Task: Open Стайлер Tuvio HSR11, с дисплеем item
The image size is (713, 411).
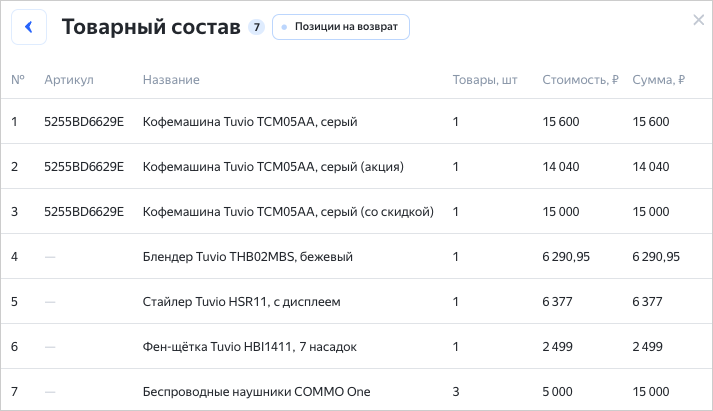Action: tap(243, 302)
